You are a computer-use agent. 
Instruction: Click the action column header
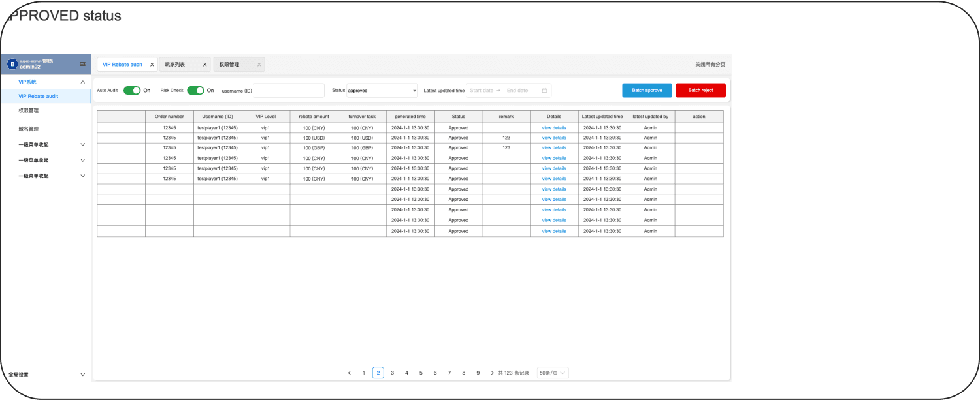pyautogui.click(x=699, y=116)
